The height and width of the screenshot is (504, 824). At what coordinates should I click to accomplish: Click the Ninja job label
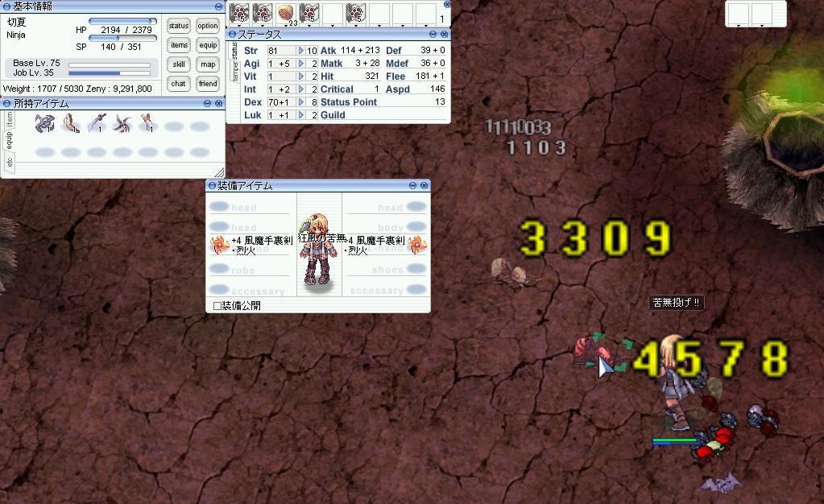tap(16, 35)
